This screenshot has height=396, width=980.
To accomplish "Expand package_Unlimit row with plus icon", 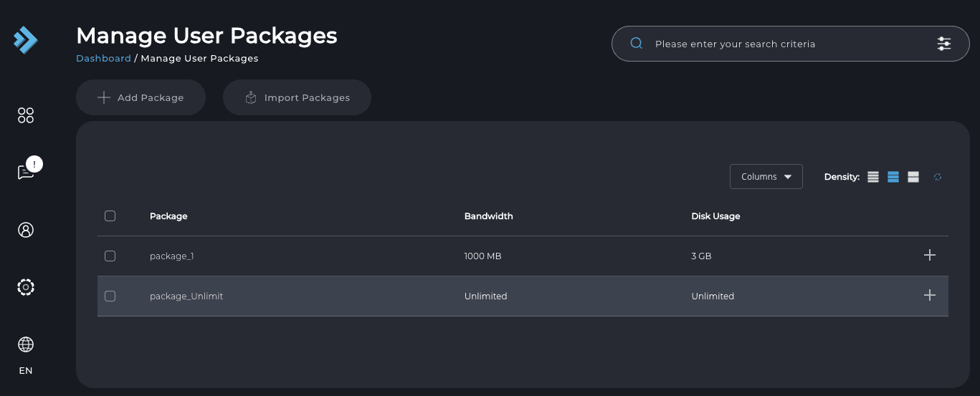I will pos(930,295).
